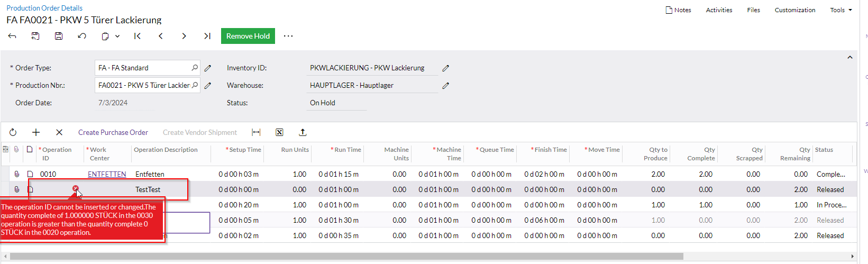Image resolution: width=868 pixels, height=264 pixels.
Task: Click the paperclip icon in TestTest row
Action: 17,189
